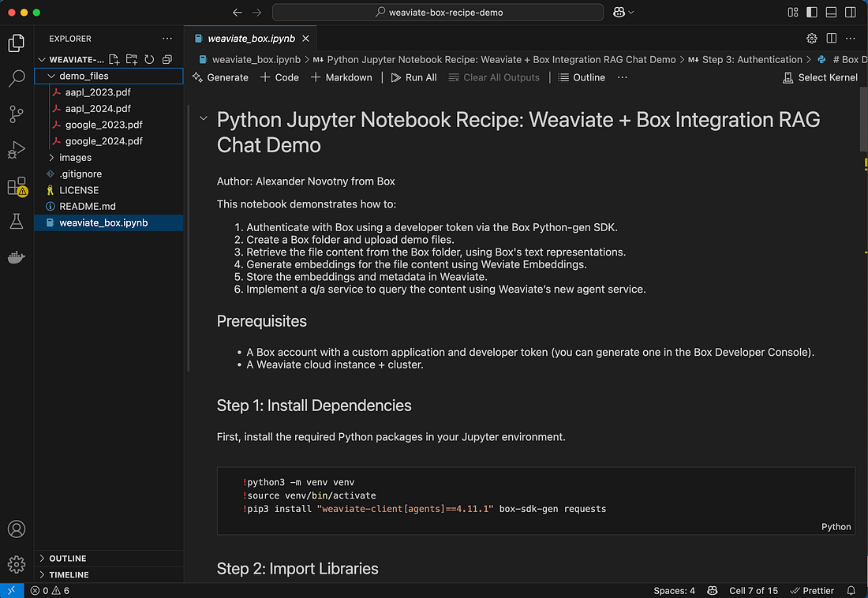
Task: Collapse the notebook title markdown section
Action: point(203,118)
